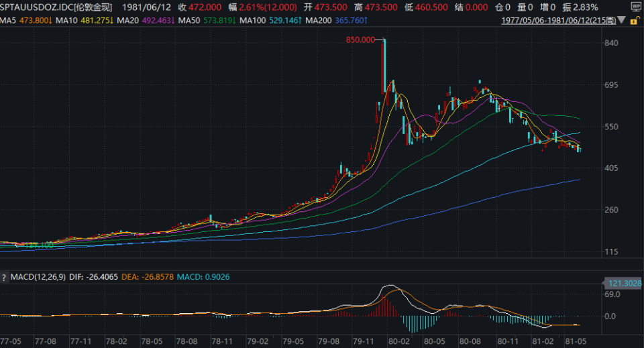Click the 1981/06/12 date in header

[x=146, y=7]
